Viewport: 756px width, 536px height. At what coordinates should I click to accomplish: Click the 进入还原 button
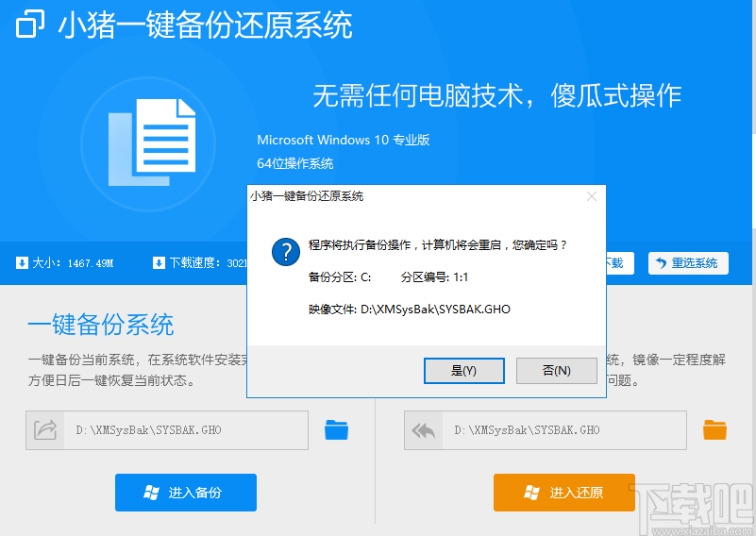[564, 493]
